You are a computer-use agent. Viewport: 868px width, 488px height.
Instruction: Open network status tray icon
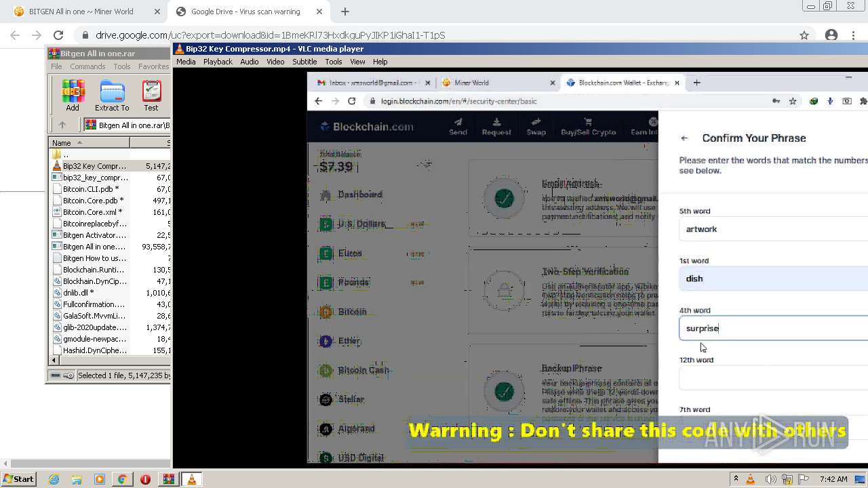coord(787,479)
